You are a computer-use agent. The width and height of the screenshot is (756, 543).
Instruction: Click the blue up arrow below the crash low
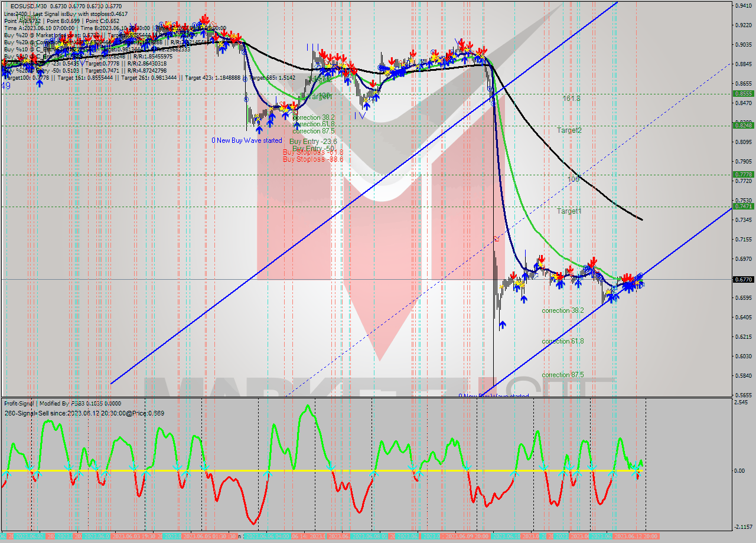(503, 325)
